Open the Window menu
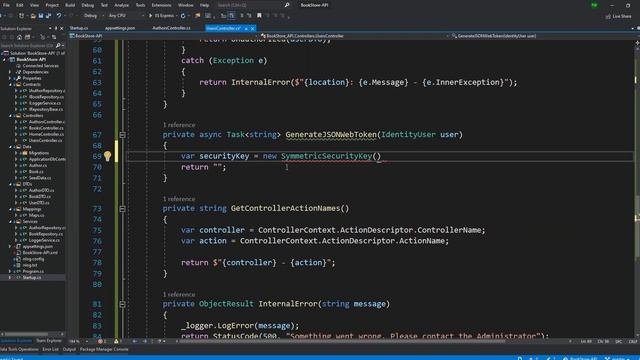 pyautogui.click(x=186, y=5)
